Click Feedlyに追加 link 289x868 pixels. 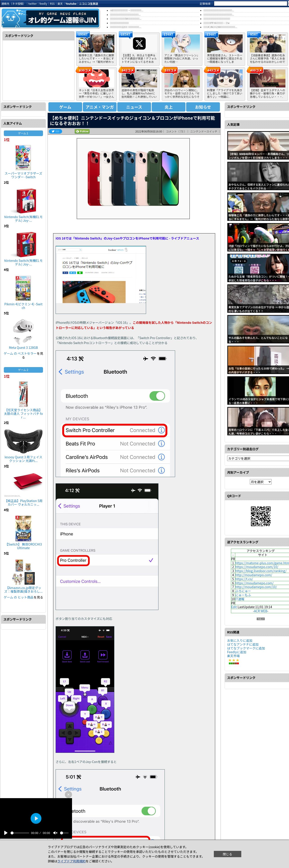click(237, 652)
